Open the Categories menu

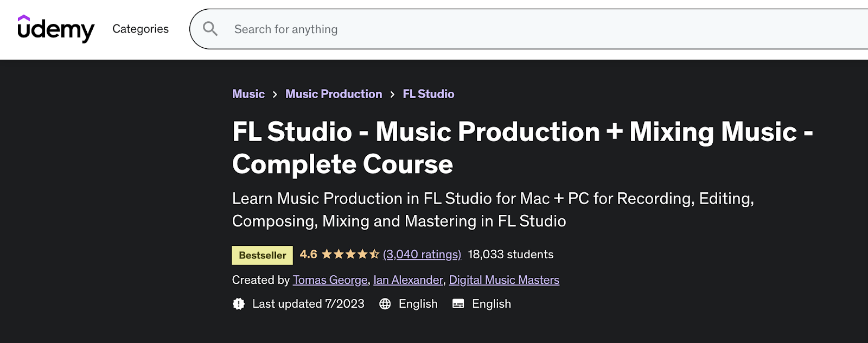coord(141,29)
